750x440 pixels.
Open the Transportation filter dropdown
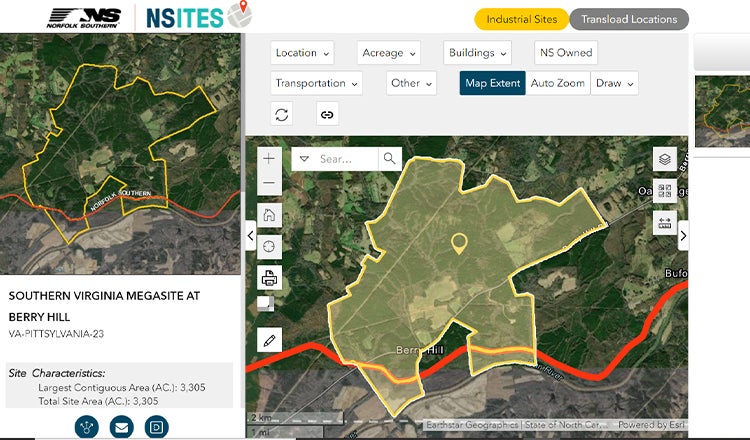[316, 83]
